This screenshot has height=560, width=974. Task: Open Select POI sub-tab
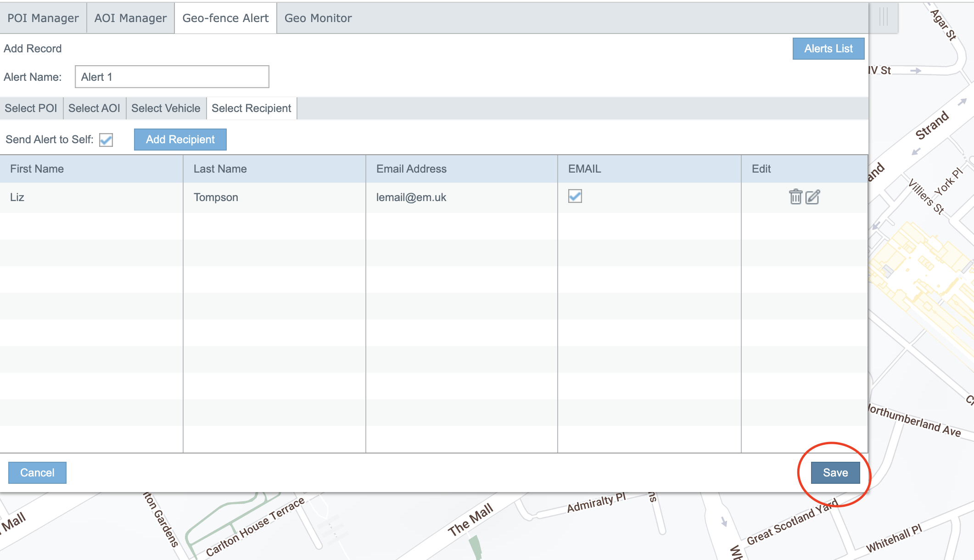click(31, 108)
